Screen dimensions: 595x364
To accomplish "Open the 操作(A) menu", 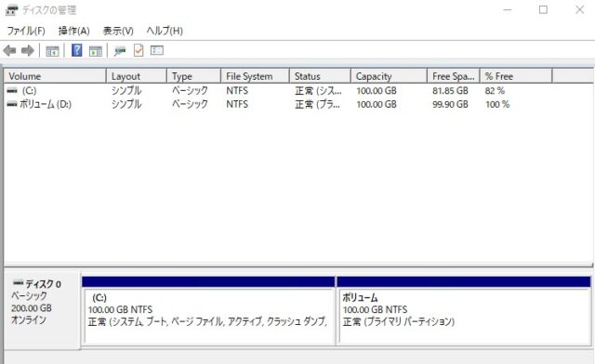I will pos(74,31).
